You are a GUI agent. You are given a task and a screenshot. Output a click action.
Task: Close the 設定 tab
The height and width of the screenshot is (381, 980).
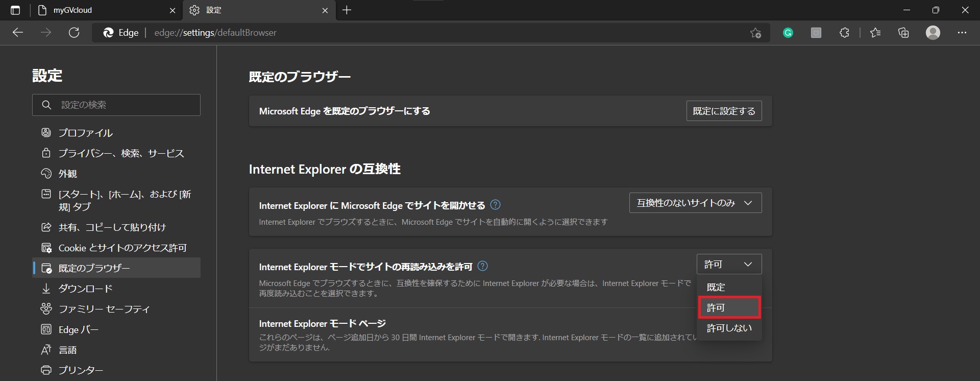tap(325, 10)
